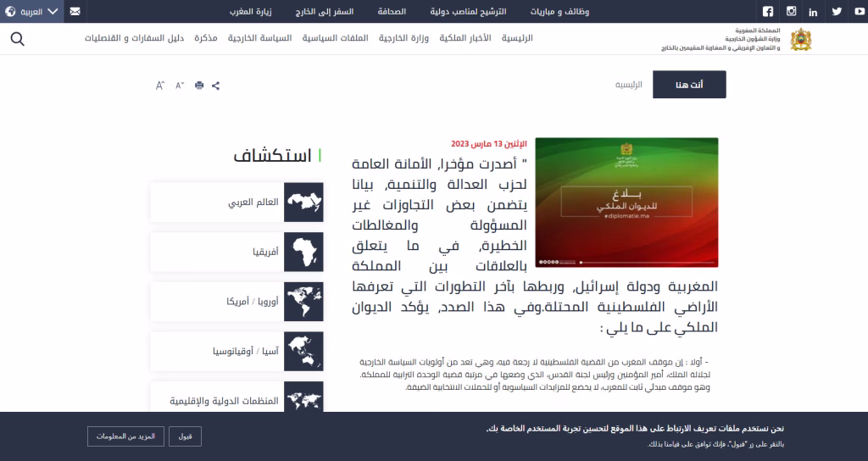This screenshot has width=868, height=461.
Task: Click the Europe/America world map icon
Action: (x=303, y=302)
